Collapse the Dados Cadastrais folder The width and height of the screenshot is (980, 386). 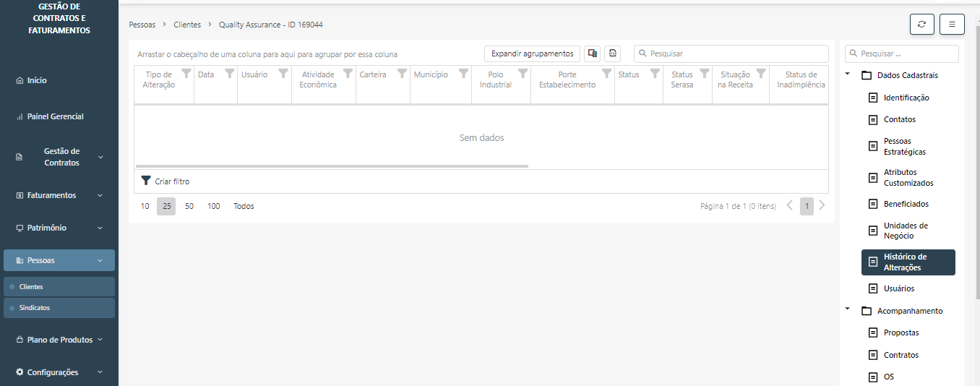(x=847, y=74)
